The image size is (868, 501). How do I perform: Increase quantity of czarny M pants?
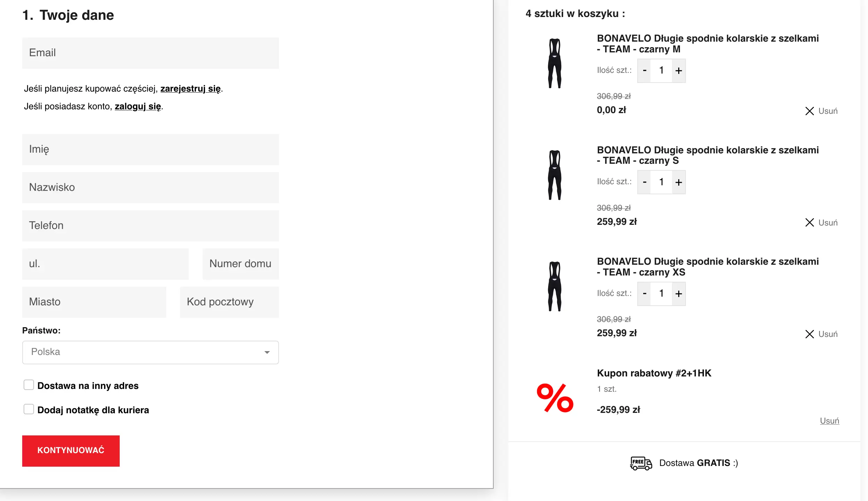[679, 71]
